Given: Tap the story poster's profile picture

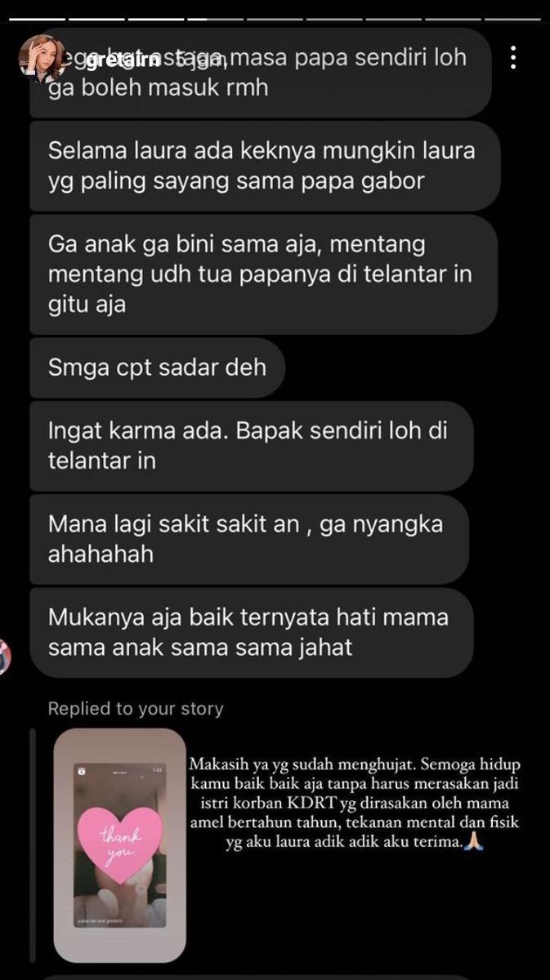Looking at the screenshot, I should pos(42,58).
